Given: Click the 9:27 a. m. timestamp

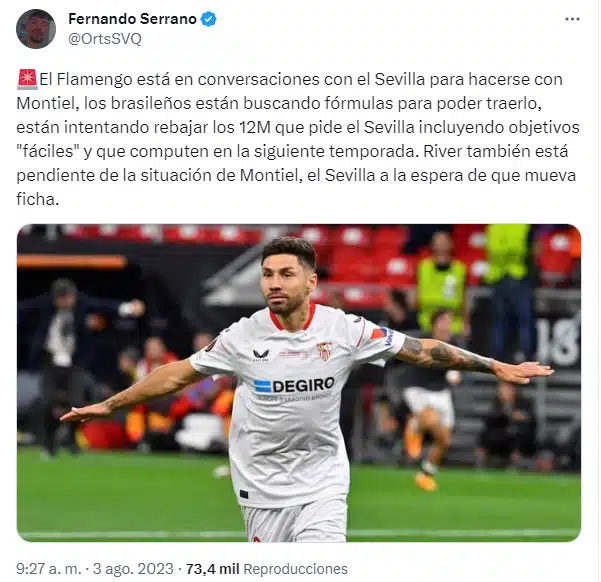Looking at the screenshot, I should [49, 569].
